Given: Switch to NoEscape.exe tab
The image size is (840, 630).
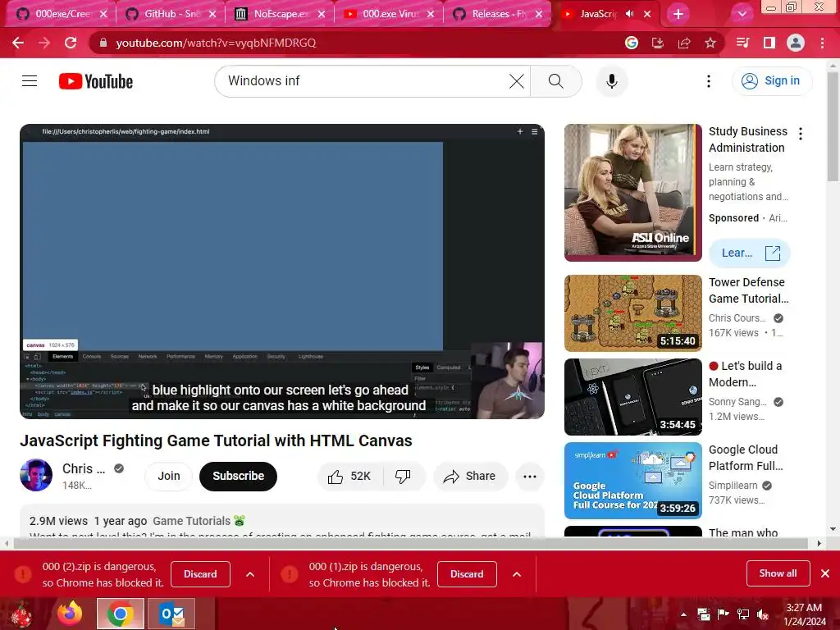Looking at the screenshot, I should [x=281, y=14].
